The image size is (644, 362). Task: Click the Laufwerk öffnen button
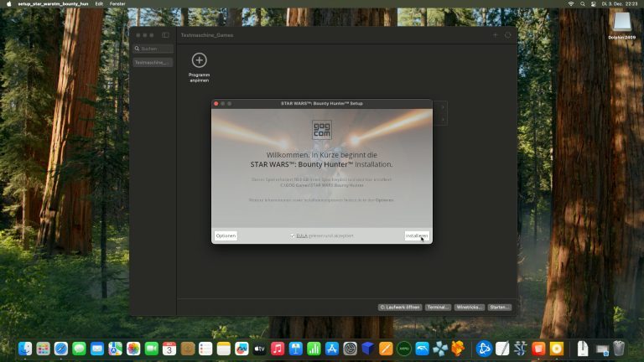pyautogui.click(x=400, y=307)
